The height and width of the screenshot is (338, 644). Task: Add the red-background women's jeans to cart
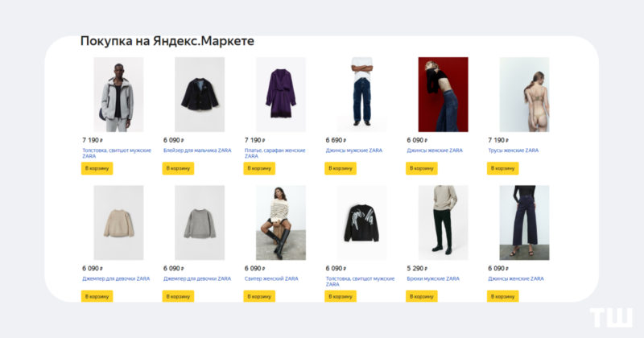[421, 168]
